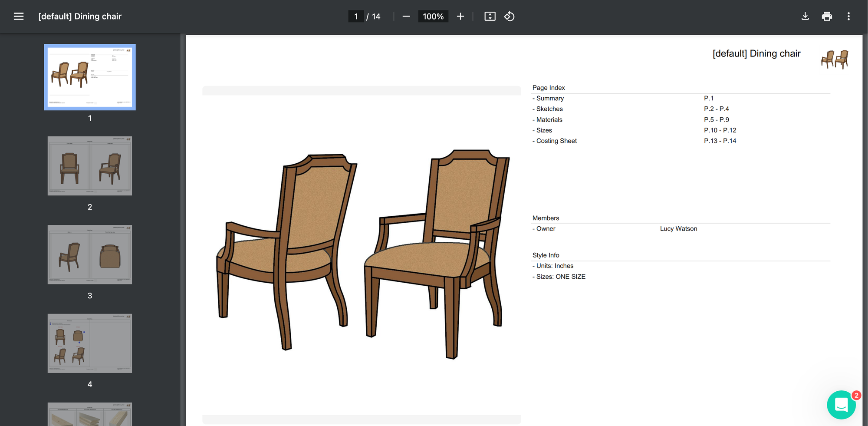Click the 'Lucy Watson' owner name

click(x=679, y=229)
